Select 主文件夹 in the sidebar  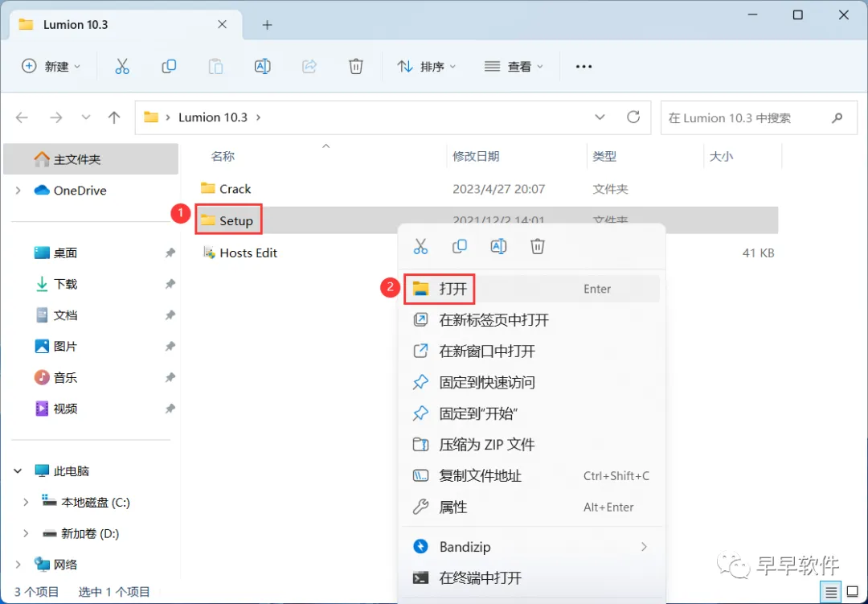tap(91, 159)
